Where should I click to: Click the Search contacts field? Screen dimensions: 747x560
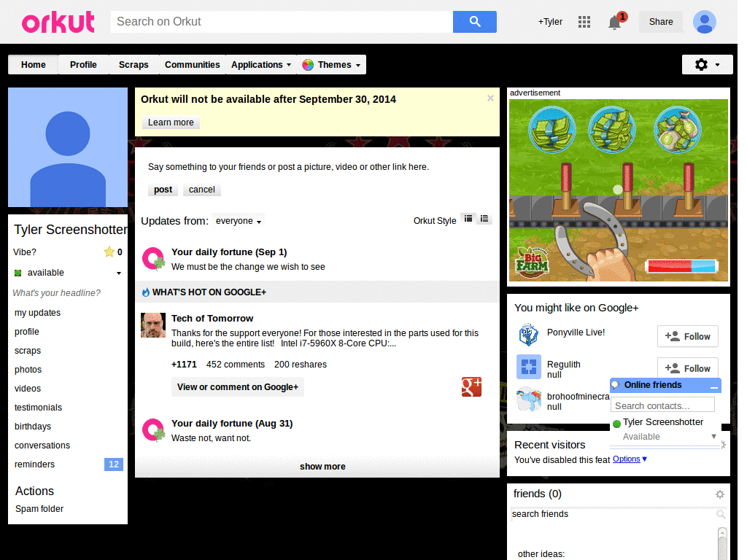click(x=662, y=405)
